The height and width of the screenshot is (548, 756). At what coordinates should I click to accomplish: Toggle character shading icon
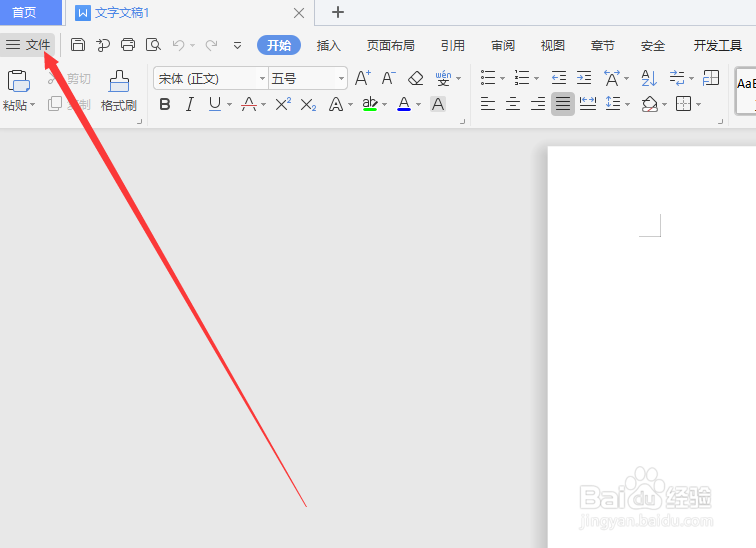tap(438, 104)
